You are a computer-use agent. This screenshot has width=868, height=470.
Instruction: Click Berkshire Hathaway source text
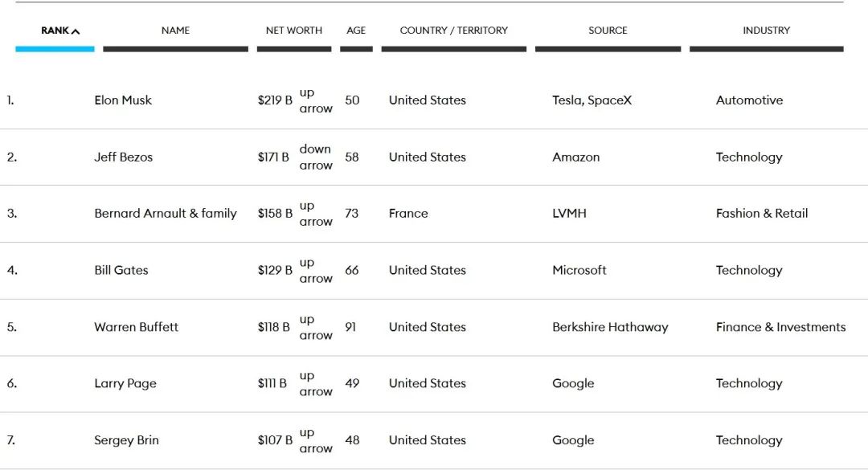pos(610,327)
